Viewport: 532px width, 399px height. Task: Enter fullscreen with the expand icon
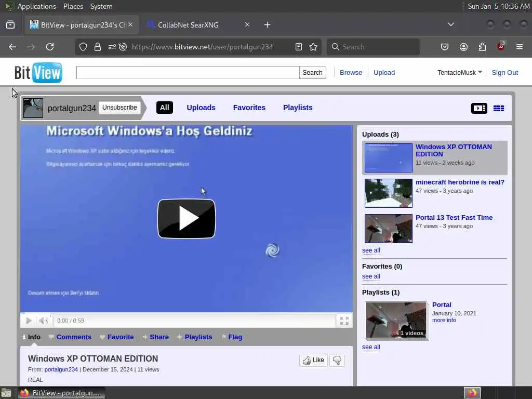[344, 321]
